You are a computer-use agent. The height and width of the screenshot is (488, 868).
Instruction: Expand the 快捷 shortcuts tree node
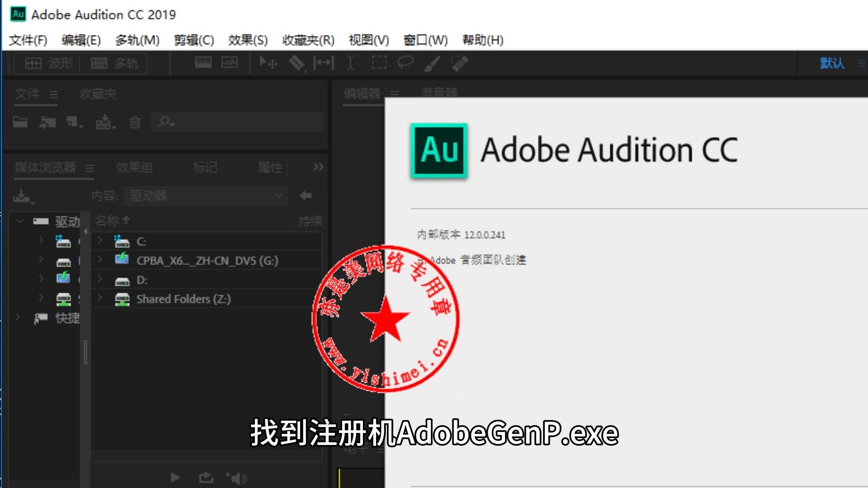tap(19, 317)
